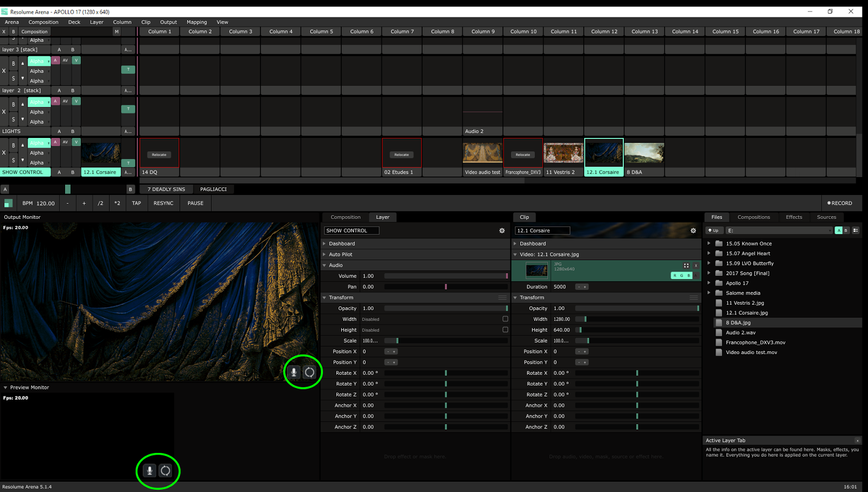Click the refresh icon in Output Monitor
Viewport: 868px width, 492px height.
pos(309,372)
